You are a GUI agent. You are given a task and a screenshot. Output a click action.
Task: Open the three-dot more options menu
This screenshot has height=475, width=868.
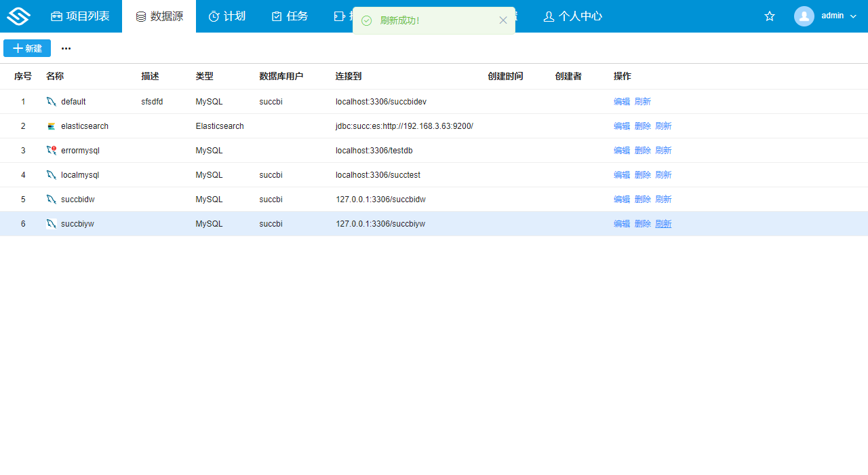click(66, 48)
